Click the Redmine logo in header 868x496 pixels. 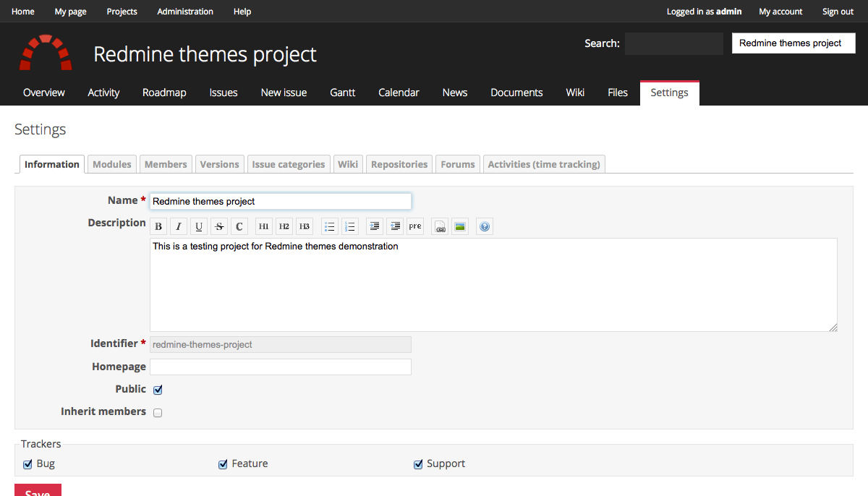[46, 52]
